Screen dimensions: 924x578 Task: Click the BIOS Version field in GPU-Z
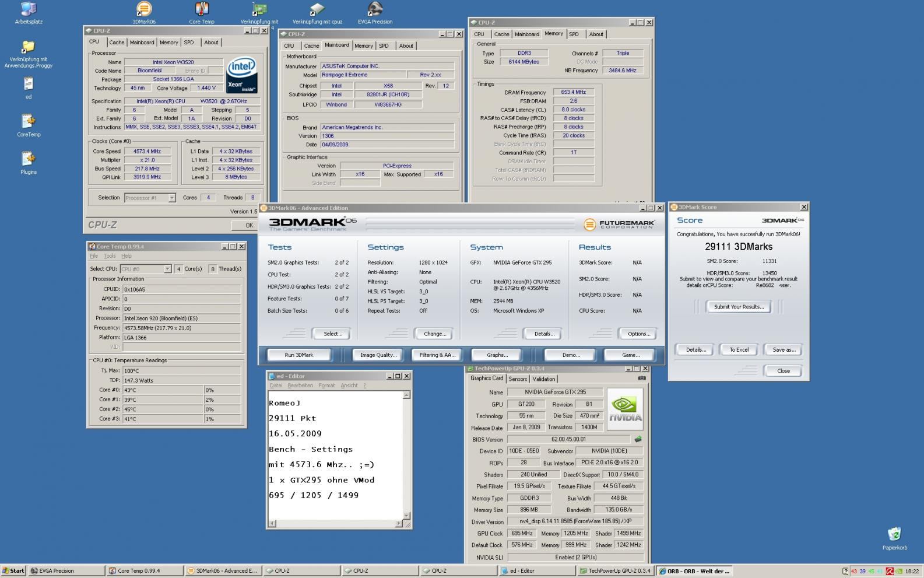click(568, 439)
